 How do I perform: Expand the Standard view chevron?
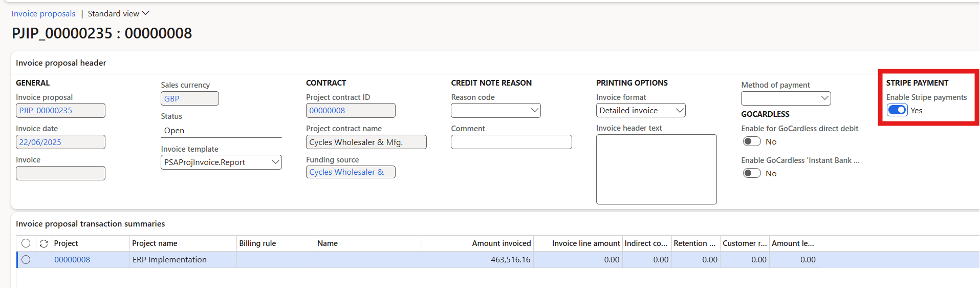point(145,13)
